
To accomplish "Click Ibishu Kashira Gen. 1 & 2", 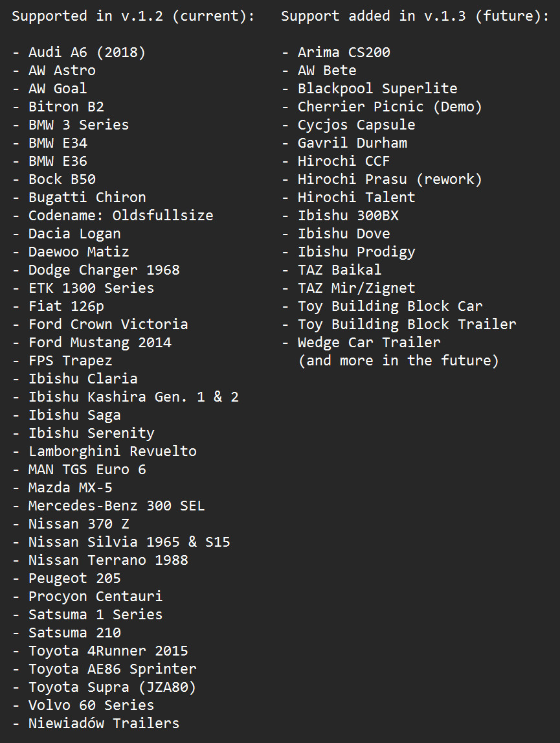I will click(x=133, y=396).
